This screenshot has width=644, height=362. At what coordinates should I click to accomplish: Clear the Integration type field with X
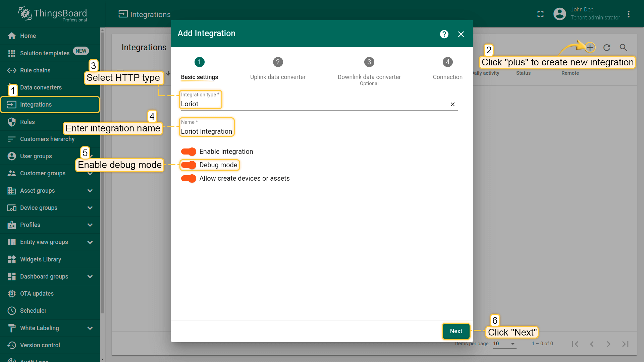tap(452, 104)
